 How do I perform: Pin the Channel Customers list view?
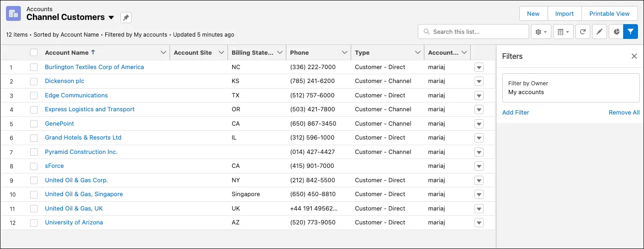tap(126, 18)
